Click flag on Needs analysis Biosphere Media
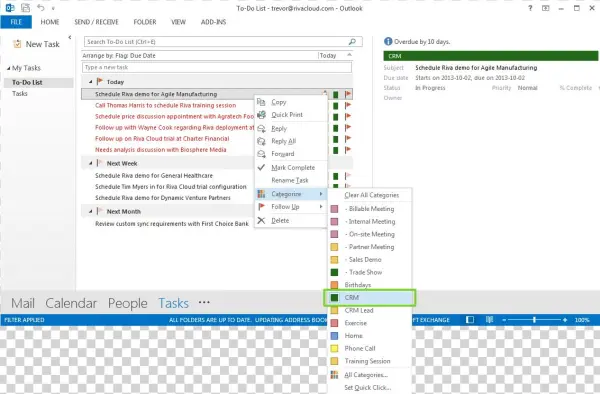 coord(348,150)
